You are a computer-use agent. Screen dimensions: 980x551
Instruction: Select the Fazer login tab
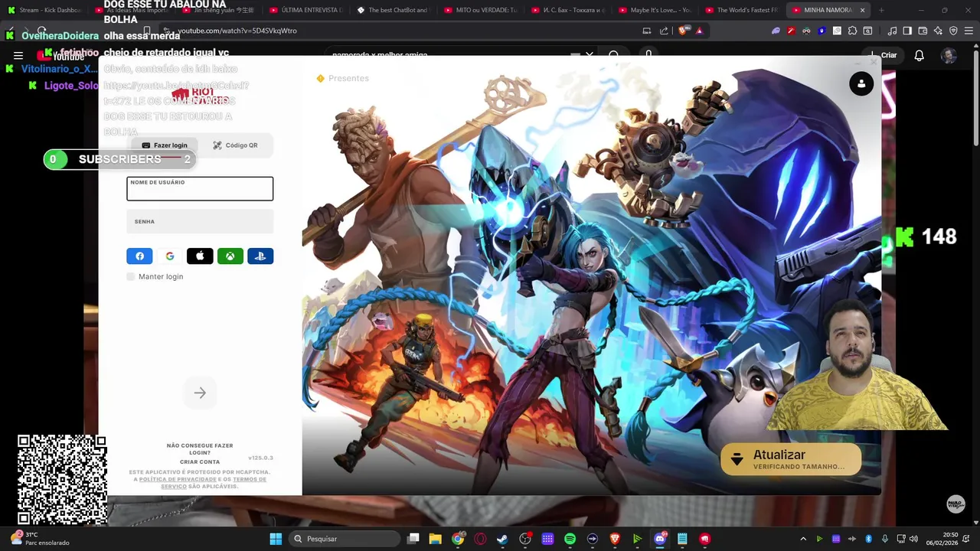tap(165, 145)
